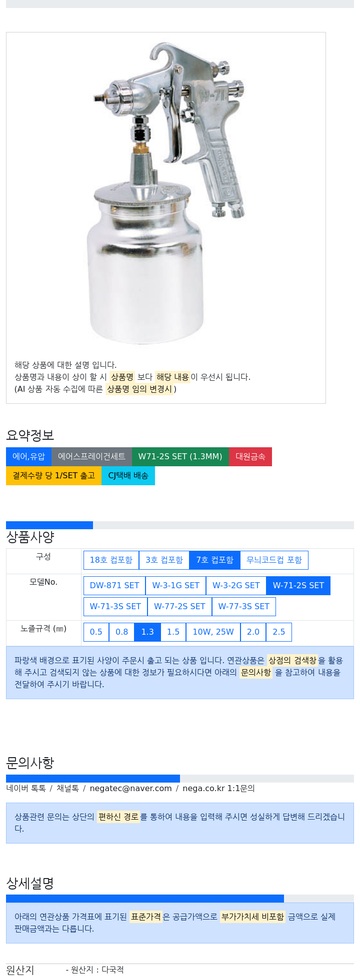Select model W-3-1G SET
360x980 pixels.
point(175,585)
